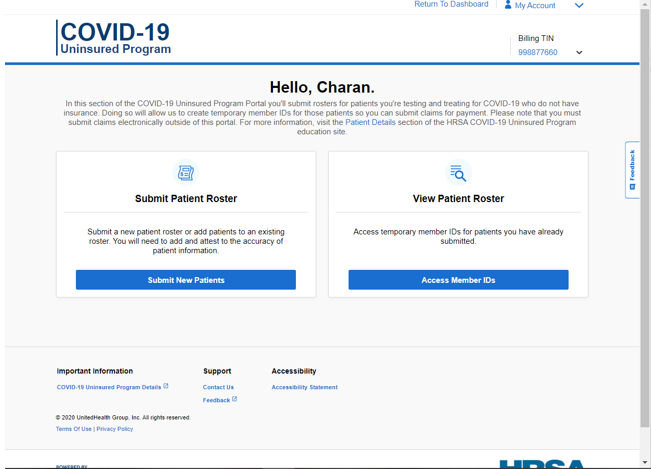The image size is (651, 469).
Task: Expand the Billing TIN dropdown arrow
Action: click(579, 52)
